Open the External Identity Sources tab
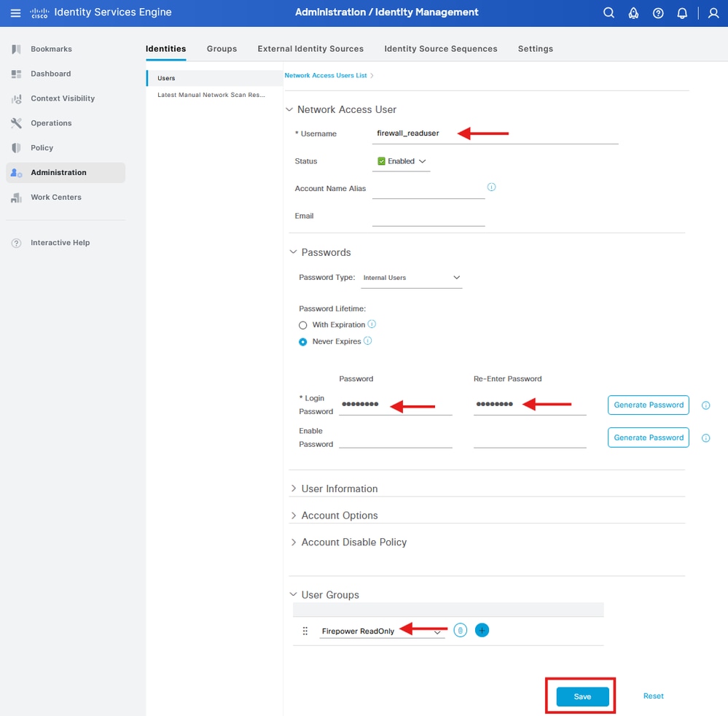 click(x=310, y=49)
